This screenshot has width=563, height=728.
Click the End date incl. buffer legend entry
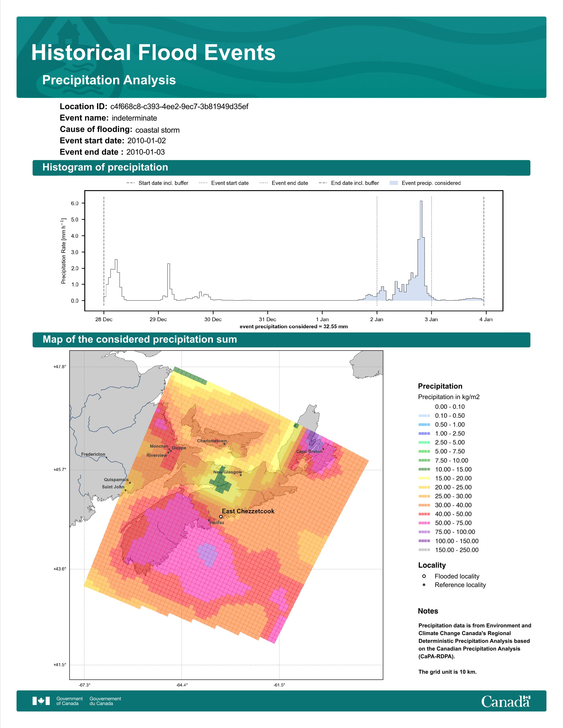pos(349,183)
